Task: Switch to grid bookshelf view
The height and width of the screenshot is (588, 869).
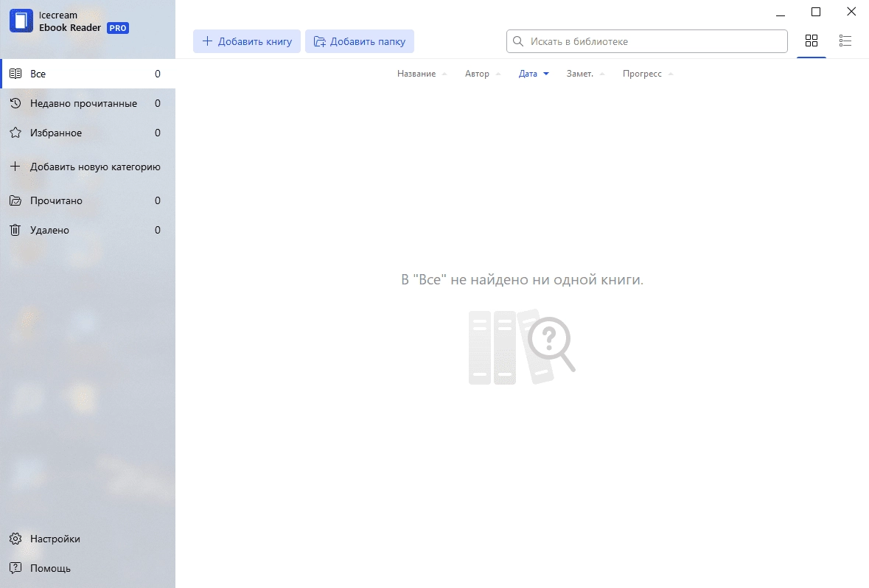Action: (x=812, y=41)
